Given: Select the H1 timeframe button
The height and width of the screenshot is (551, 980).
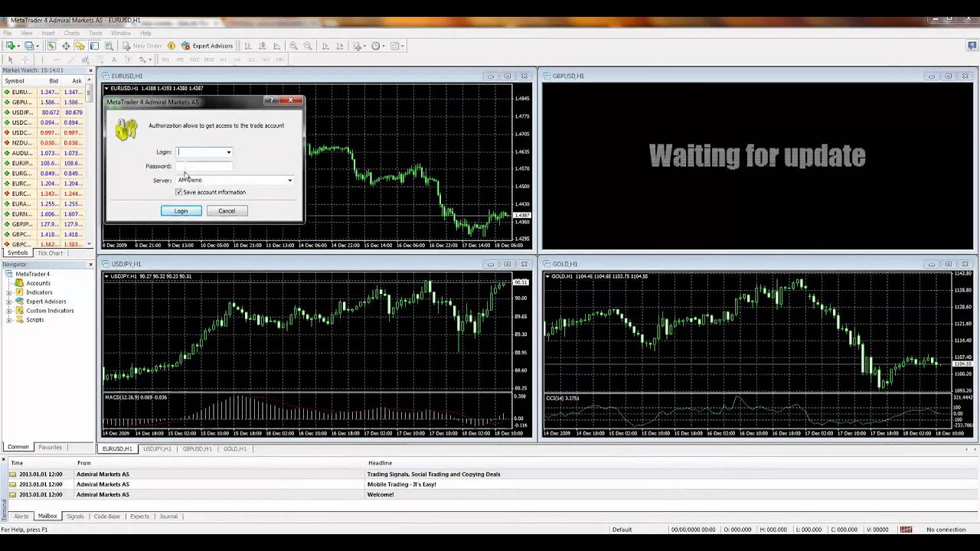Looking at the screenshot, I should (x=224, y=60).
